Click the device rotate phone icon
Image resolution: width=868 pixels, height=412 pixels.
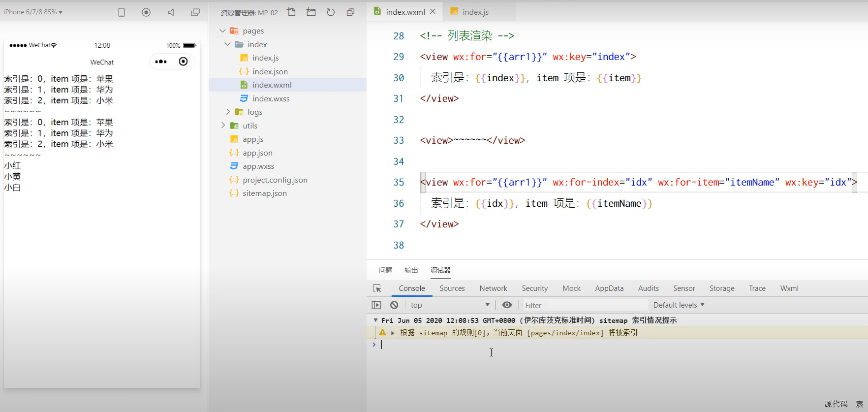click(122, 12)
